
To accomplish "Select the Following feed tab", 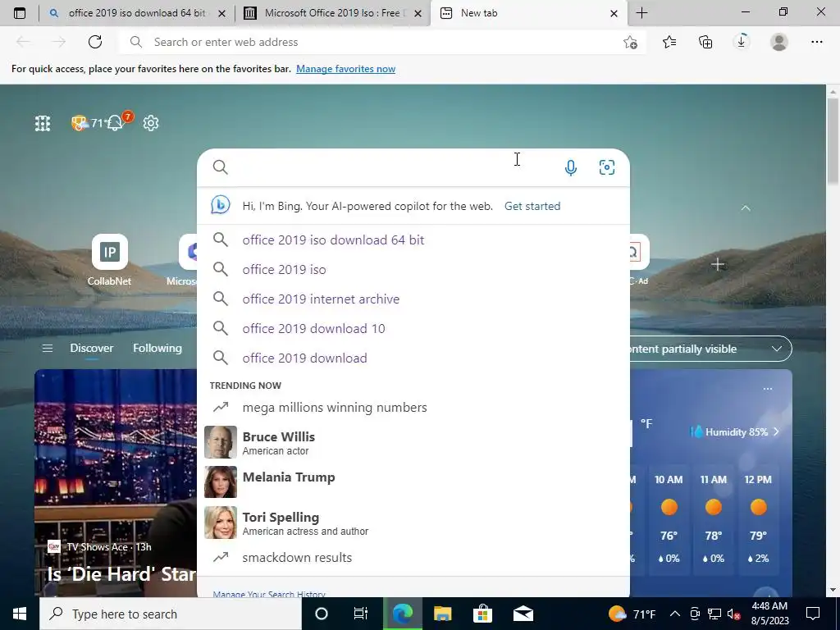I will click(157, 348).
